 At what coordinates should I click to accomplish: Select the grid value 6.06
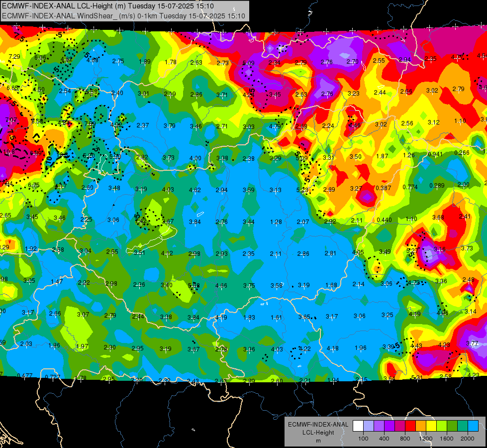click(40, 58)
